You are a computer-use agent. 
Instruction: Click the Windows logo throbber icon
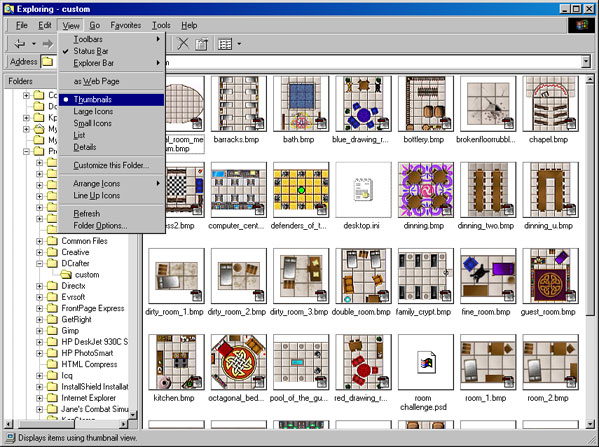(x=582, y=26)
